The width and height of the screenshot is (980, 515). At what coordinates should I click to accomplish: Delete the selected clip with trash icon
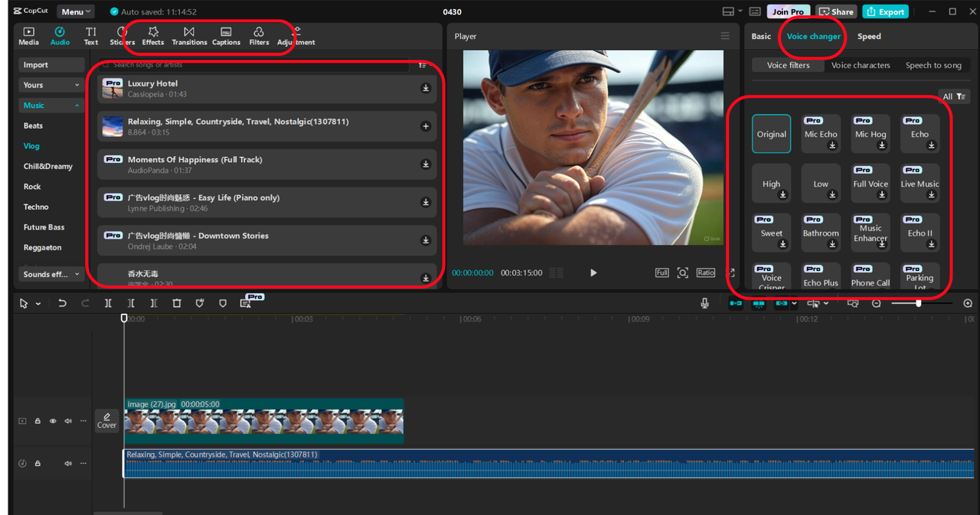pos(177,303)
